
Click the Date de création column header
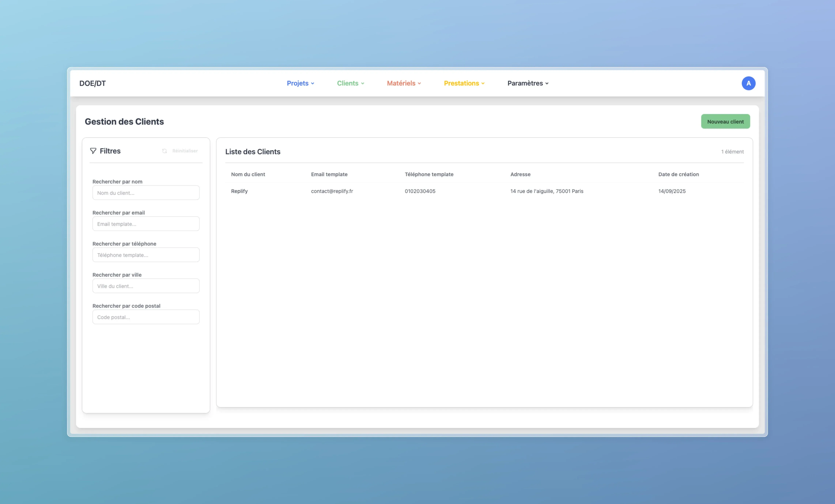tap(679, 175)
